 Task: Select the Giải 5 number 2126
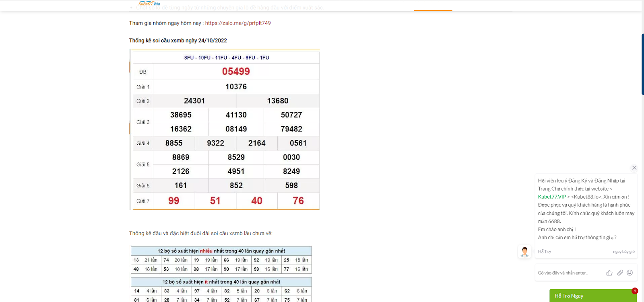coord(181,171)
